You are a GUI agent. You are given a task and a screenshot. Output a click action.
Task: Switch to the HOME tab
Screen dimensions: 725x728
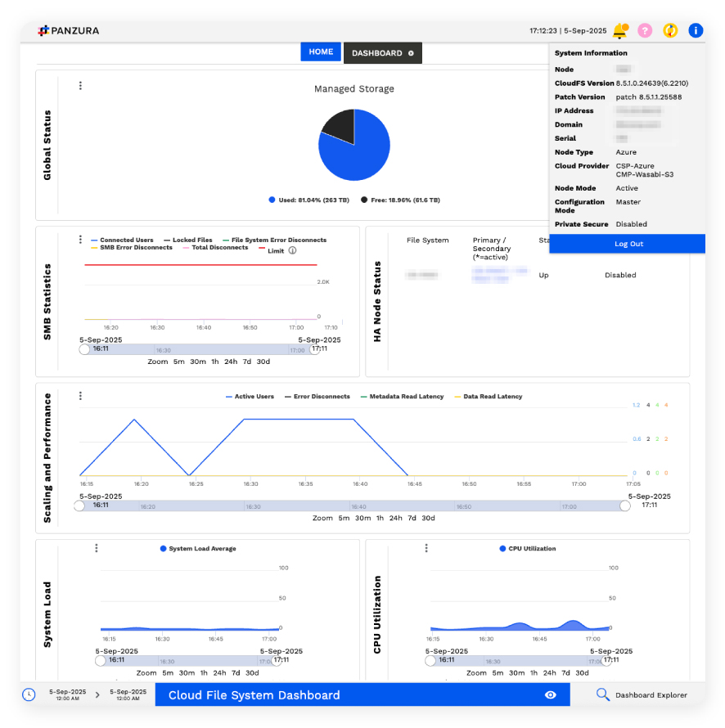[321, 52]
